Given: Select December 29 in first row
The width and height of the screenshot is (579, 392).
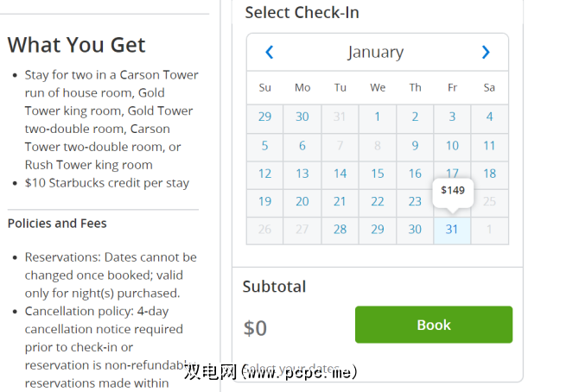Looking at the screenshot, I should tap(264, 117).
